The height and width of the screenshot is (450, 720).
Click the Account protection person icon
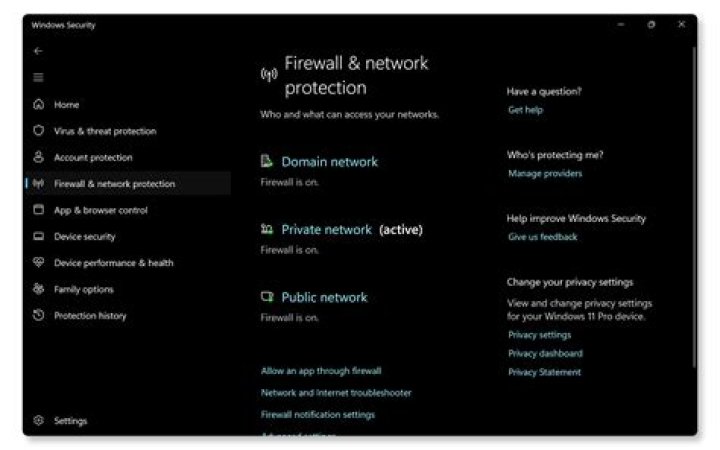coord(38,157)
